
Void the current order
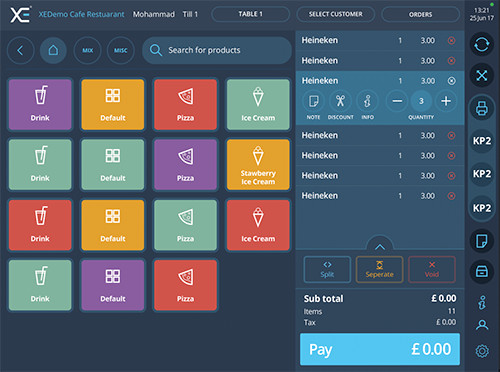pos(432,269)
